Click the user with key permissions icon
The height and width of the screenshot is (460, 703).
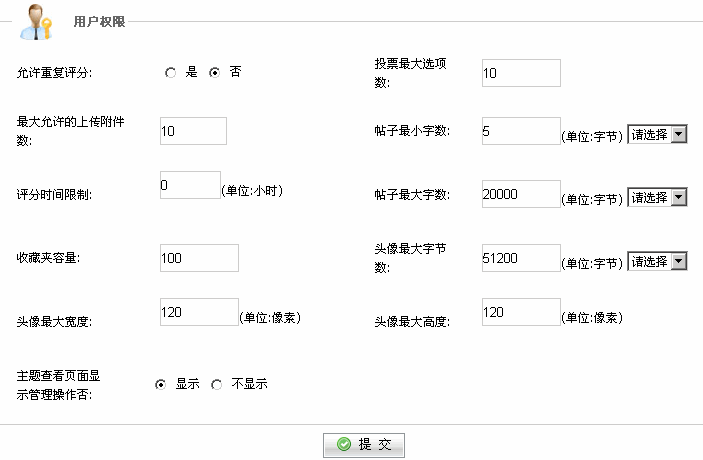pyautogui.click(x=36, y=22)
